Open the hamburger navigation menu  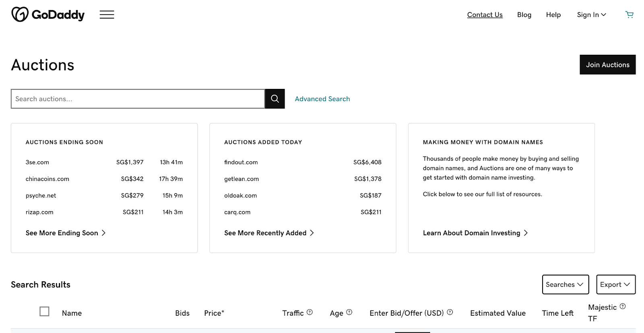point(107,15)
